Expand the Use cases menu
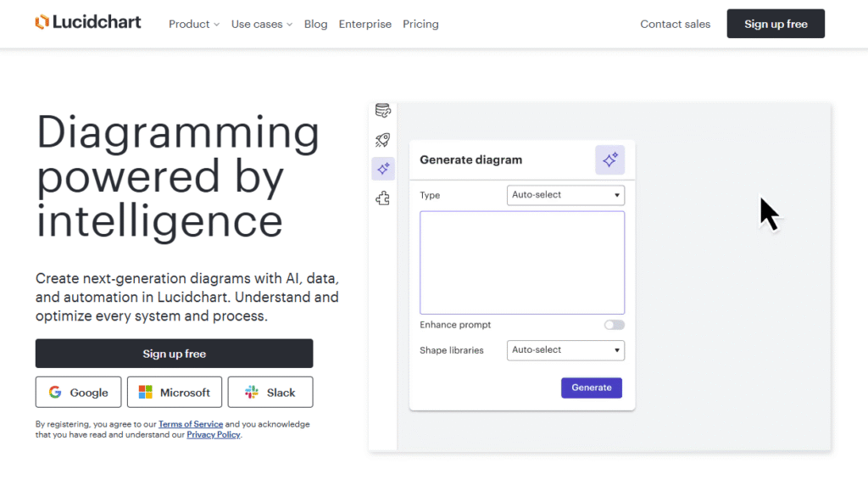The width and height of the screenshot is (868, 502). pyautogui.click(x=261, y=24)
